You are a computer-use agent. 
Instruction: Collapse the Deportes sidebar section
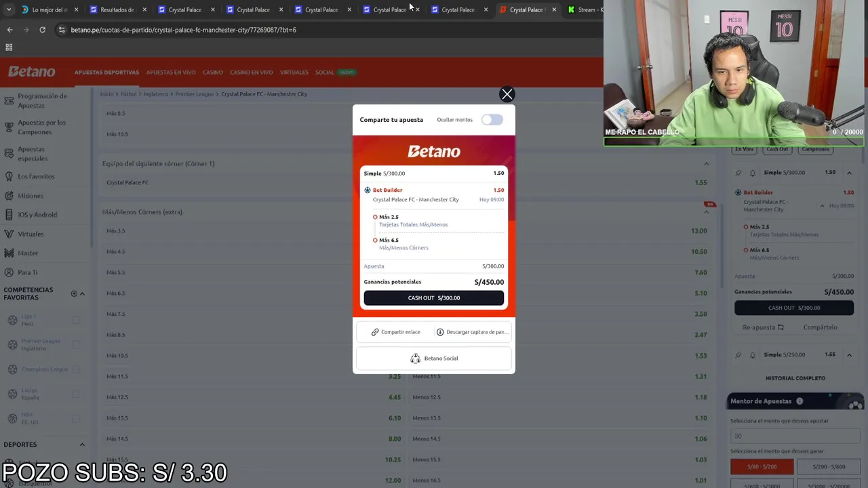point(82,445)
